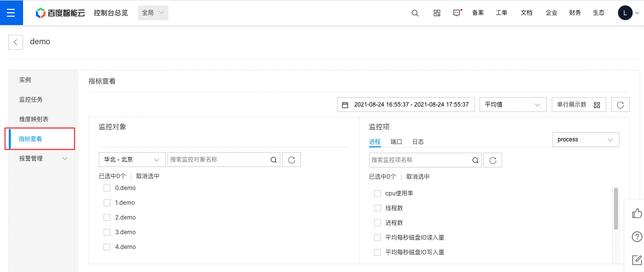Search monitored objects via magnifier icon
This screenshot has width=644, height=272.
273,160
